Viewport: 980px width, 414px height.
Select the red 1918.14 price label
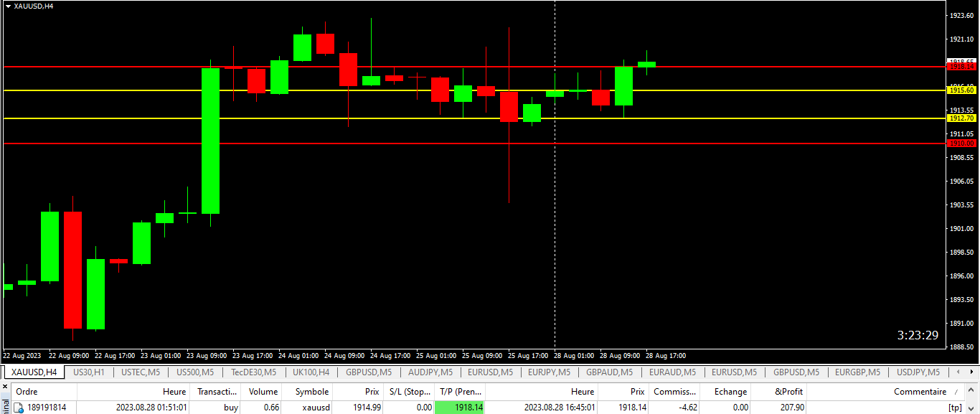point(961,66)
